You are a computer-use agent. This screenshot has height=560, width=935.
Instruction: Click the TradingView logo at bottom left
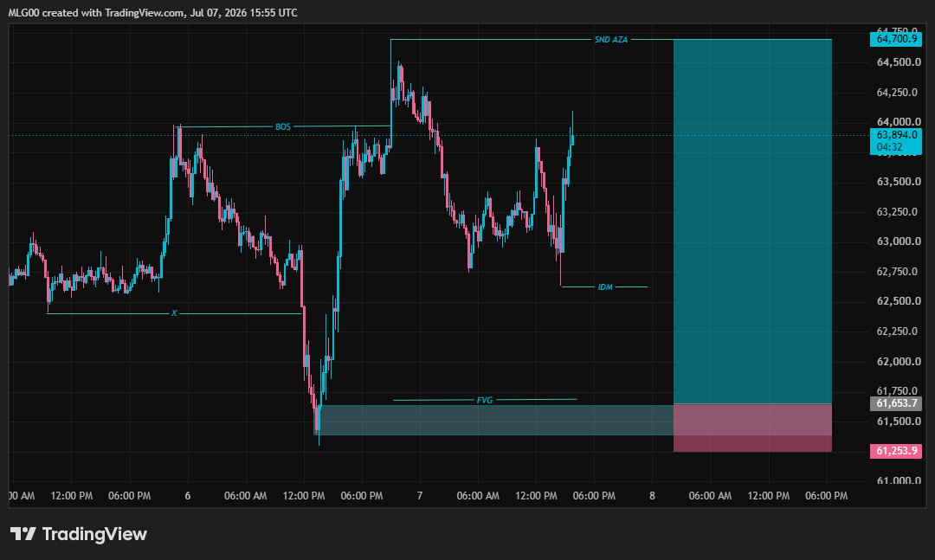coord(79,534)
